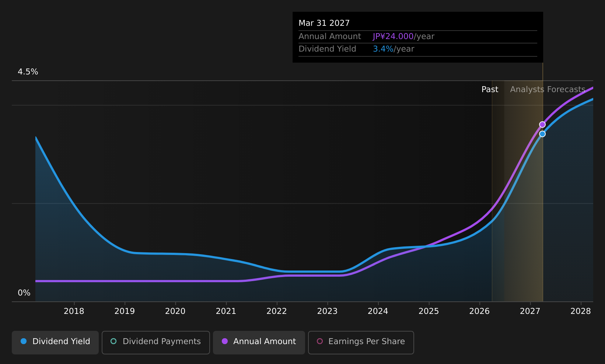Click the 2026 x-axis label
The image size is (605, 364).
[x=479, y=311]
